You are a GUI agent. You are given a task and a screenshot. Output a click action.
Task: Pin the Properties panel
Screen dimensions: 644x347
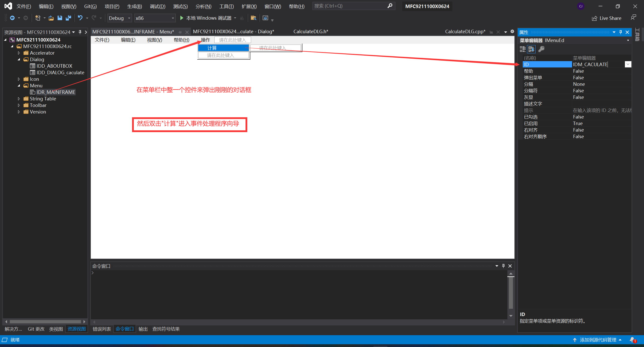pyautogui.click(x=621, y=32)
